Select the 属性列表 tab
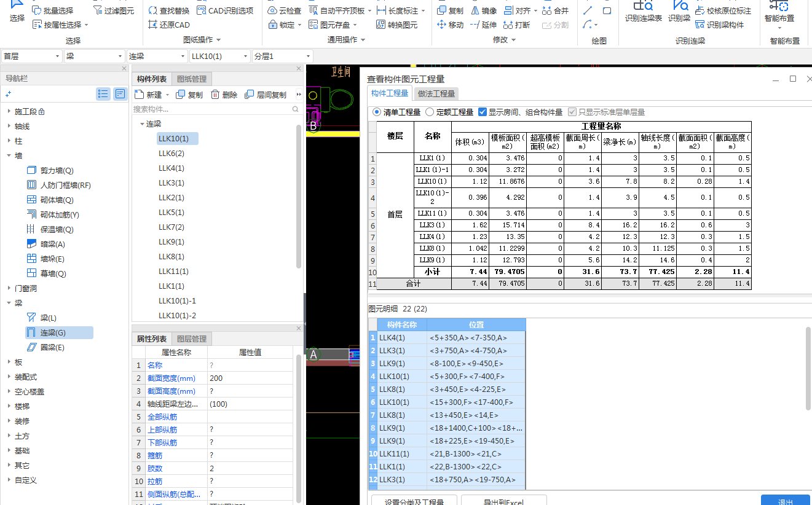812x505 pixels. click(x=152, y=339)
